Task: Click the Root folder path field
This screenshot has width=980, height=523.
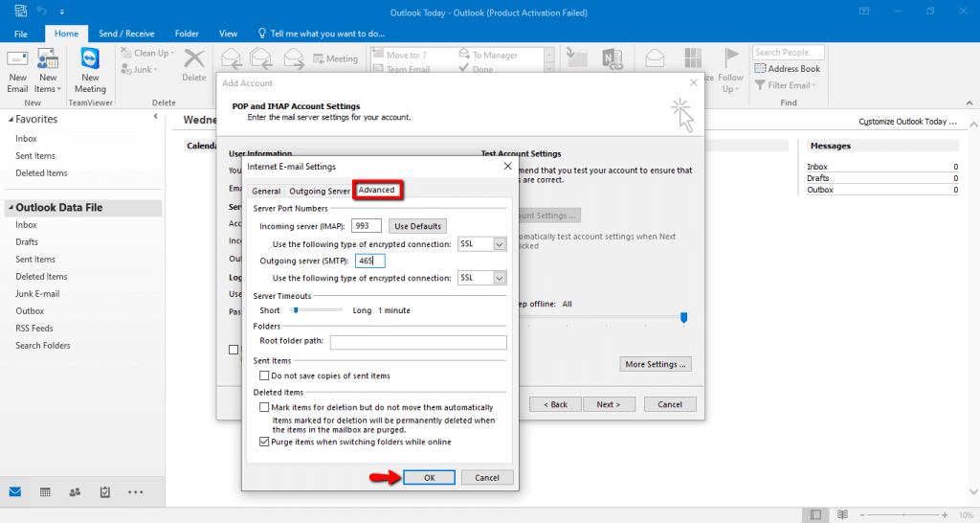Action: tap(418, 342)
